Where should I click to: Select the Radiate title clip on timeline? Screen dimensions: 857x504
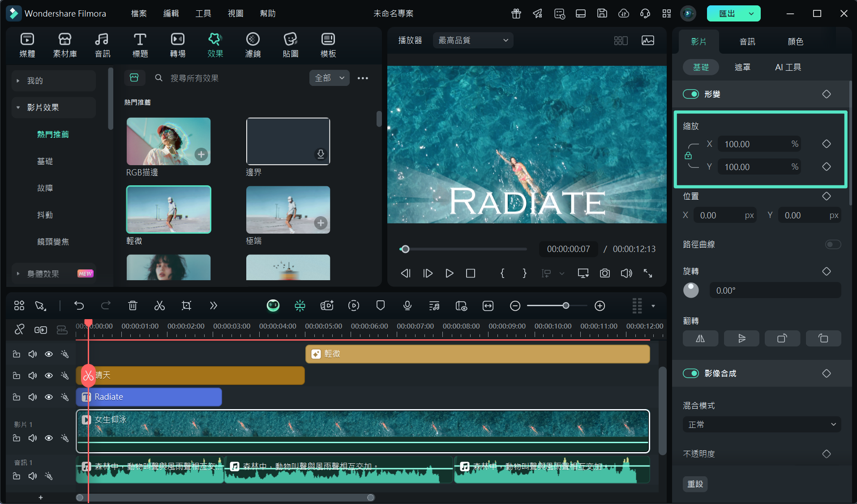click(149, 397)
